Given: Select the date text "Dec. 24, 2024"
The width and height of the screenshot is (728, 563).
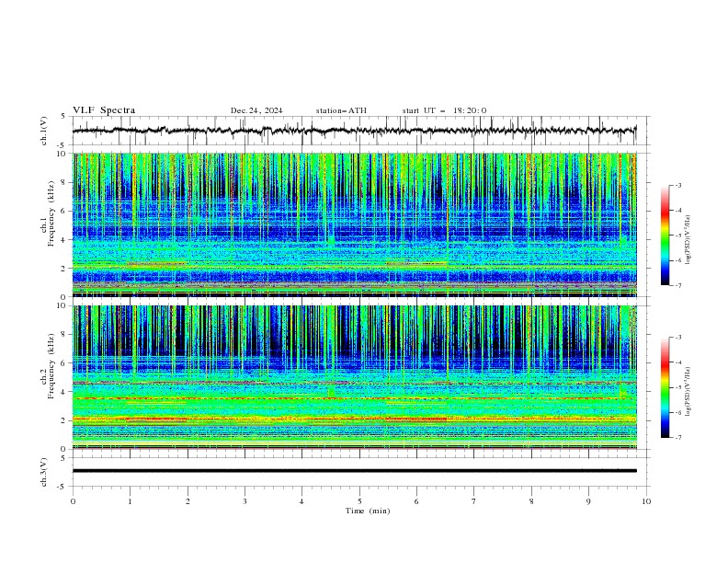Looking at the screenshot, I should [x=256, y=110].
